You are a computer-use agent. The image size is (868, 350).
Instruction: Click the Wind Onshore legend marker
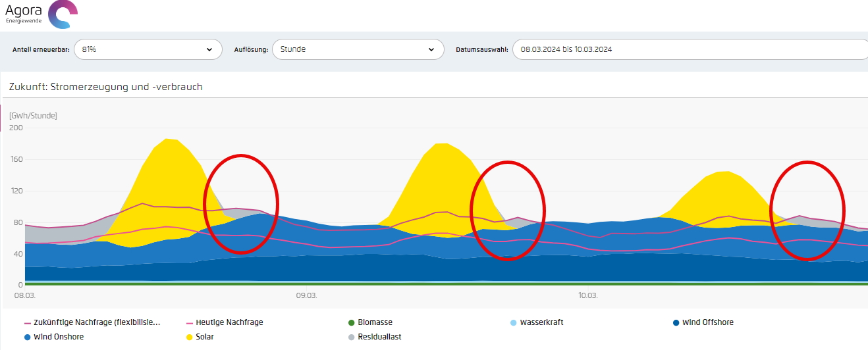point(28,337)
